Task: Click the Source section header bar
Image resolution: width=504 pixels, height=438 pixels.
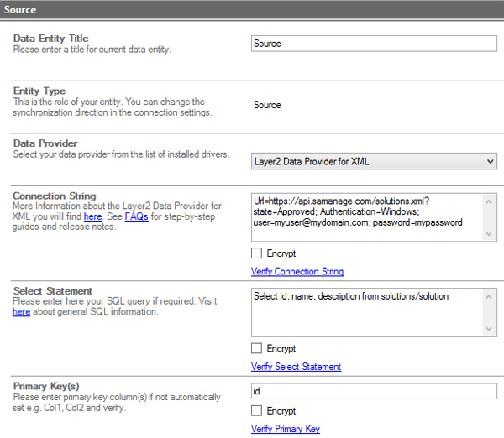Action: pos(252,8)
